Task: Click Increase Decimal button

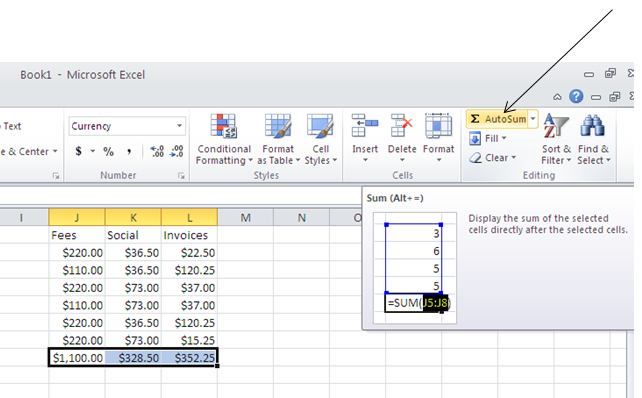Action: click(x=157, y=152)
